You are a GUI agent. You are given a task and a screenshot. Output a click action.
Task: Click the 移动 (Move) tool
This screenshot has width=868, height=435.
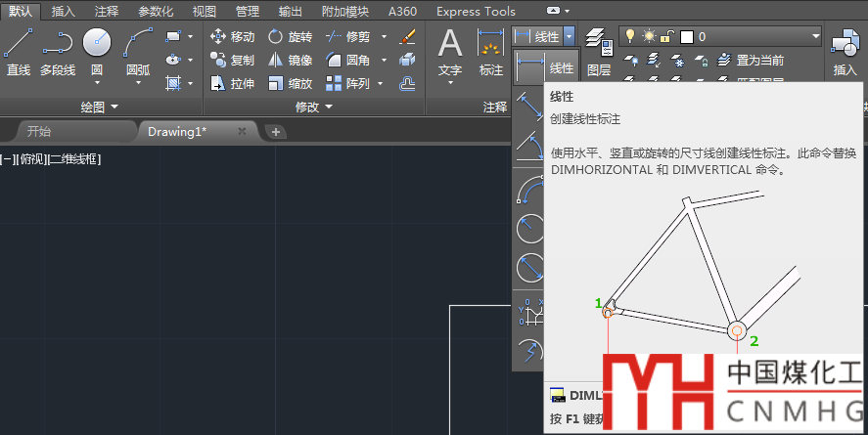pyautogui.click(x=232, y=37)
